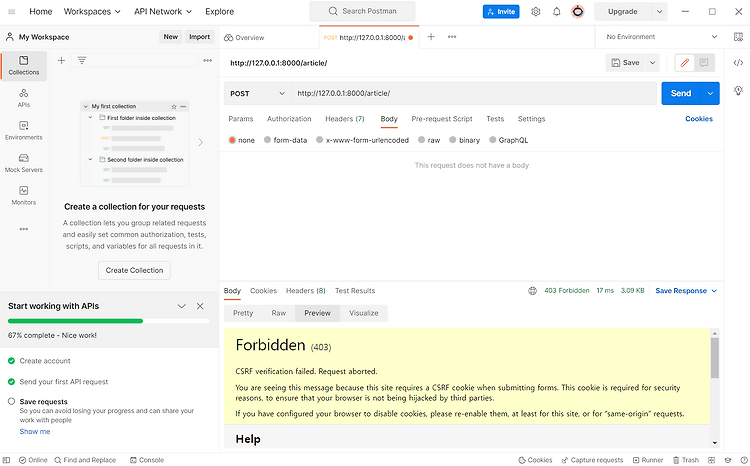Open Collections in the sidebar

[24, 66]
